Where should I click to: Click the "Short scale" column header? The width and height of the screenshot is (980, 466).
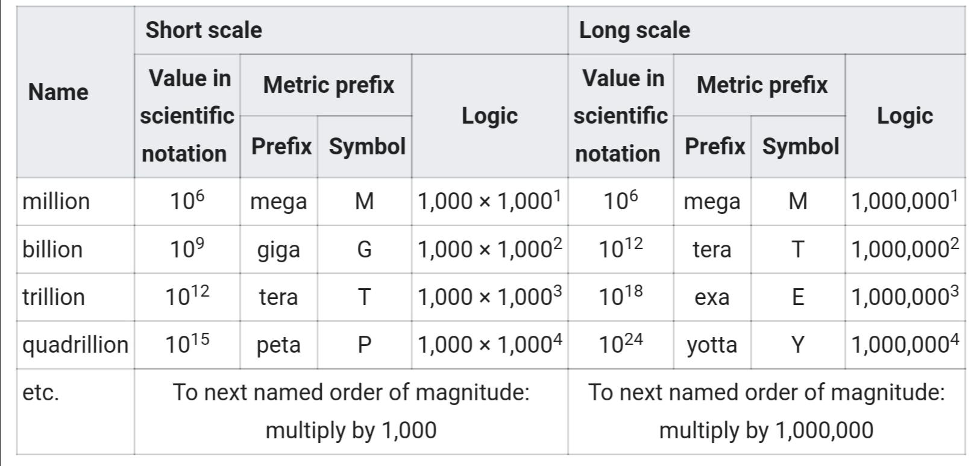(x=204, y=30)
